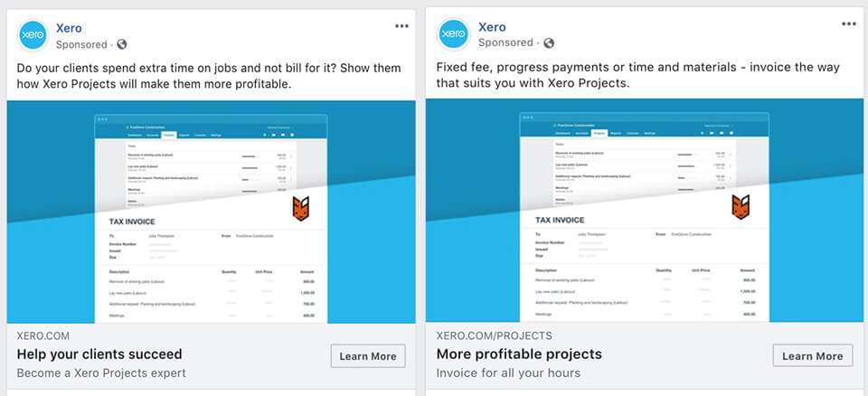
Task: Click 'Invoice for all your hours' description text
Action: click(508, 372)
